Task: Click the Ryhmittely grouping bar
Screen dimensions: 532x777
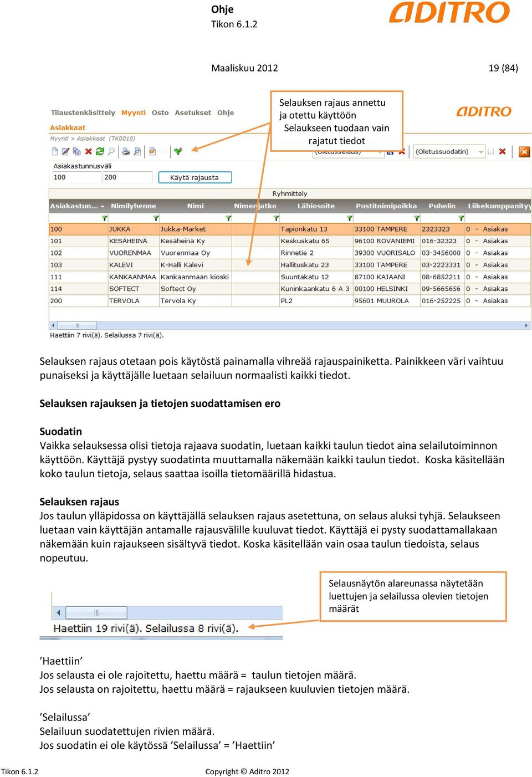Action: 290,194
